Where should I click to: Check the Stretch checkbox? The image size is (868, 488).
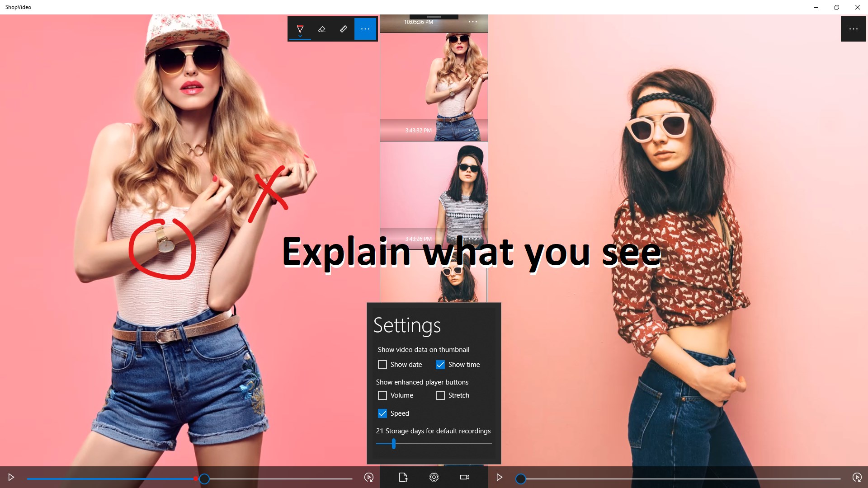pos(440,395)
